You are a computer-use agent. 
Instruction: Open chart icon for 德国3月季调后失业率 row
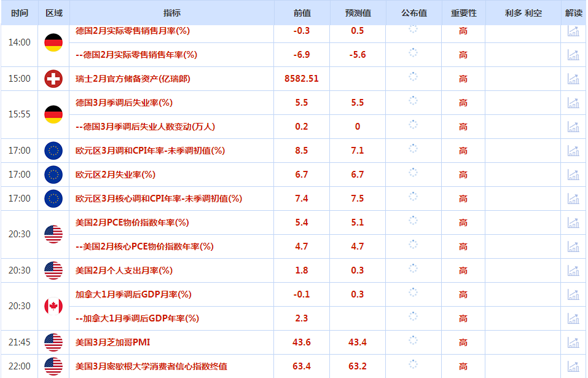tap(573, 103)
